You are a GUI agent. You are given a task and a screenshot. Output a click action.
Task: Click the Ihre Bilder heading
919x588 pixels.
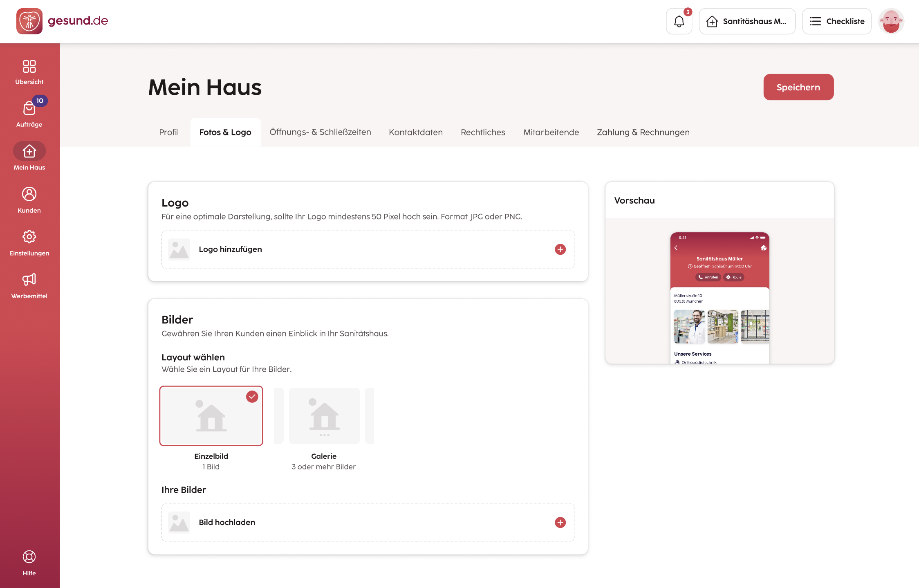click(x=184, y=490)
